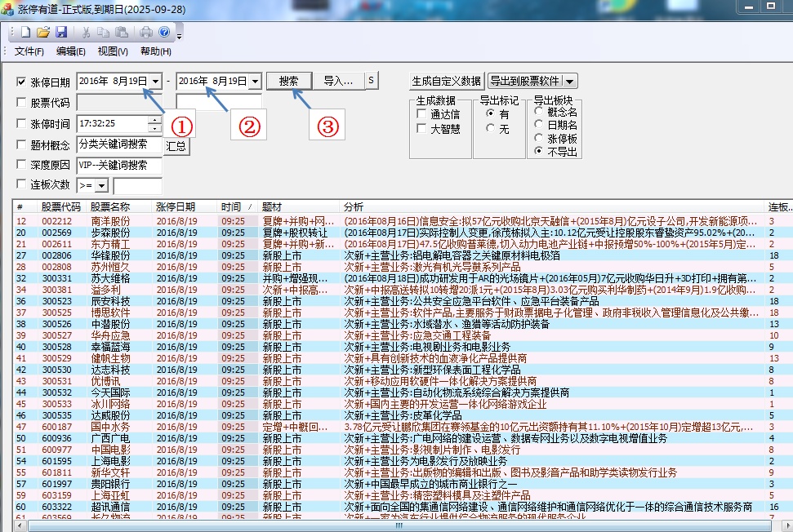This screenshot has height=532, width=793.
Task: Select 涨停板 export block option
Action: 539,138
